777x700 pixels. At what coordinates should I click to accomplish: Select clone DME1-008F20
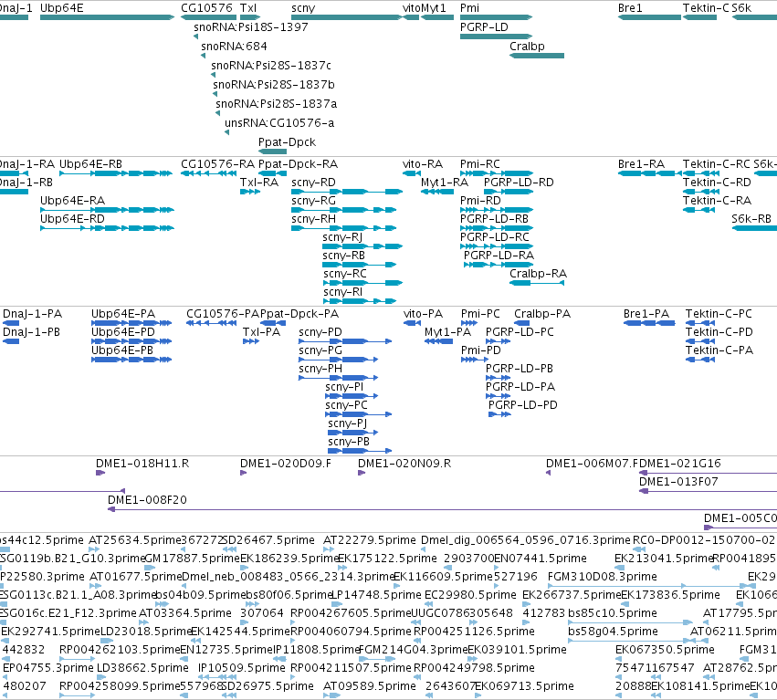pyautogui.click(x=443, y=509)
